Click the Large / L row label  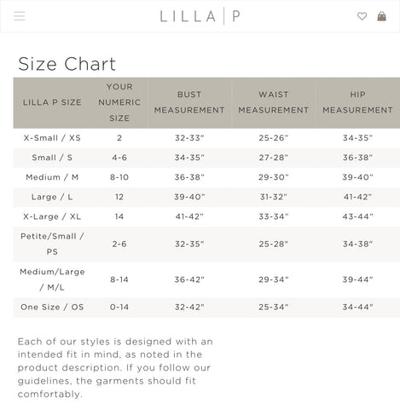click(x=52, y=197)
